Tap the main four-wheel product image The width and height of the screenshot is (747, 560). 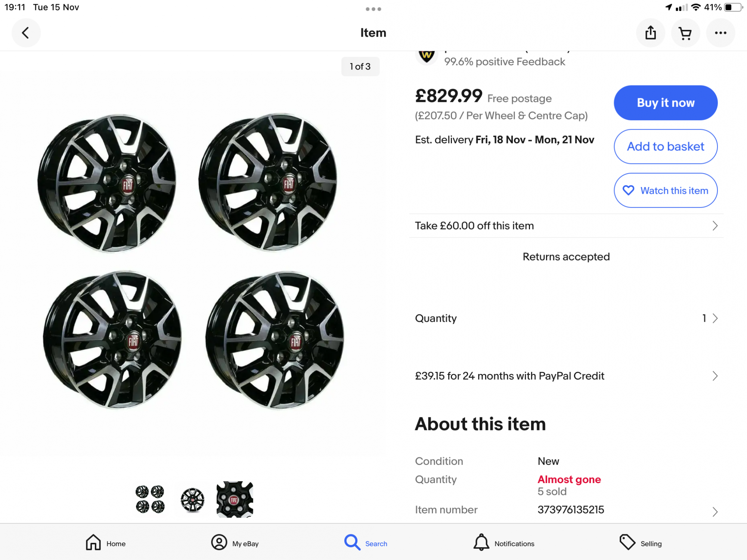click(x=190, y=261)
